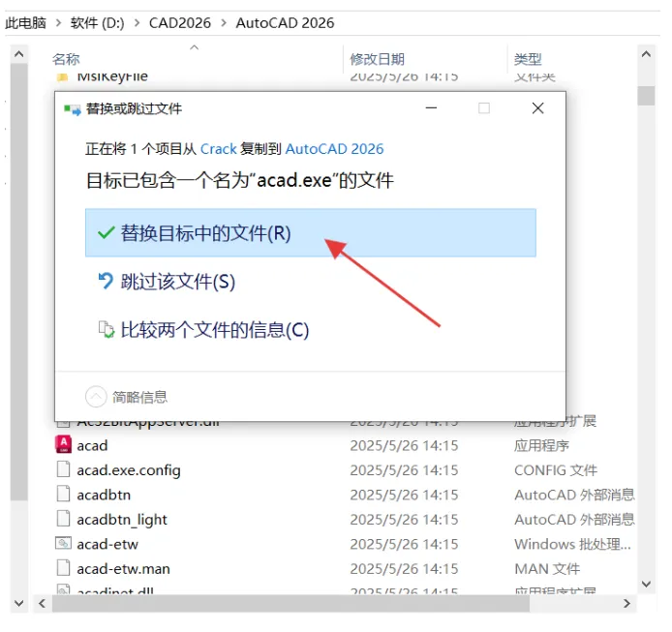
Task: Click the right scrollbar down arrow
Action: (x=646, y=584)
